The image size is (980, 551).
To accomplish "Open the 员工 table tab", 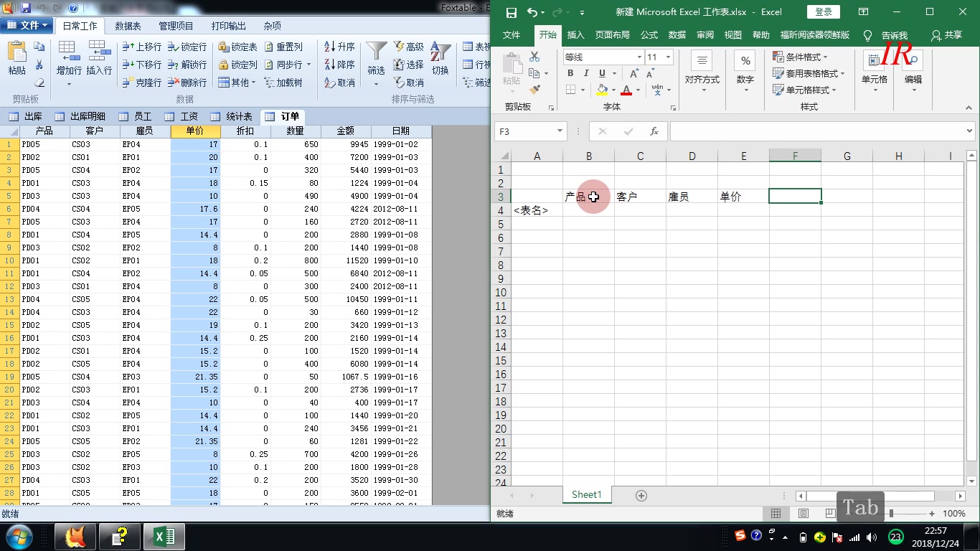I will (x=135, y=116).
